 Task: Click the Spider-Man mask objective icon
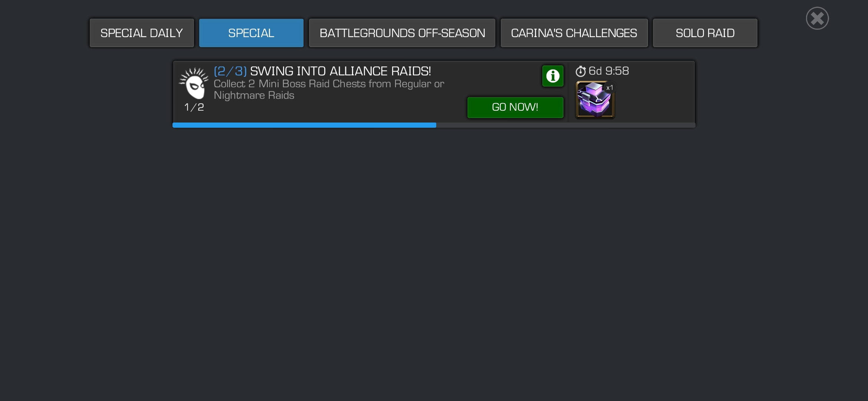point(194,83)
